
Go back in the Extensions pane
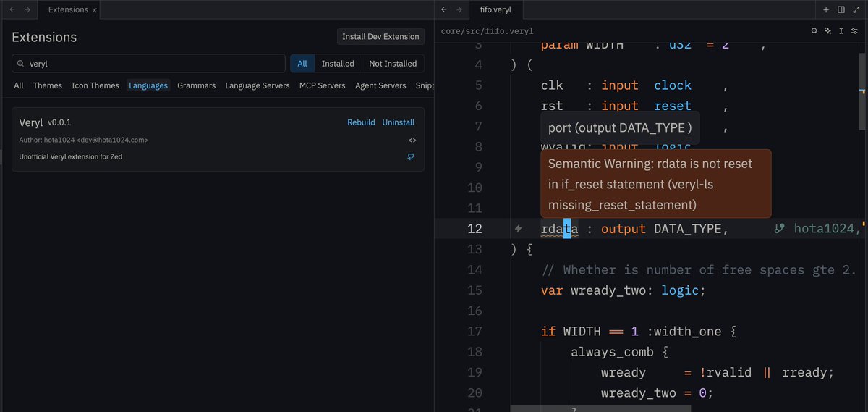tap(12, 10)
